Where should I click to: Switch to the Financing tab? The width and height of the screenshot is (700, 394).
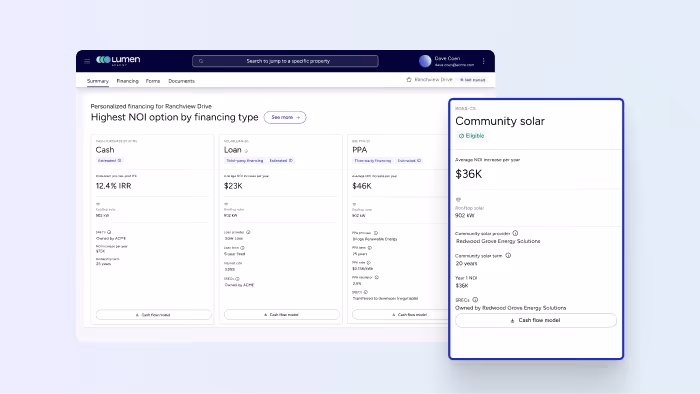pos(128,81)
